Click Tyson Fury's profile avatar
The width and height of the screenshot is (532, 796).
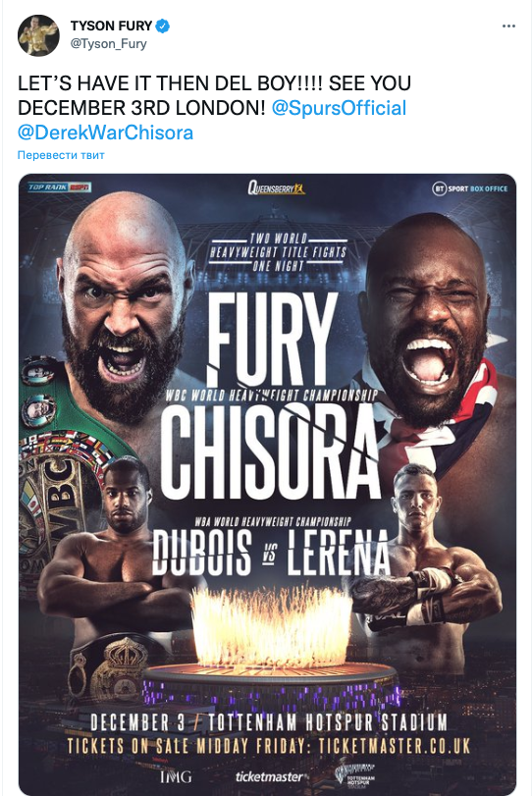click(38, 35)
